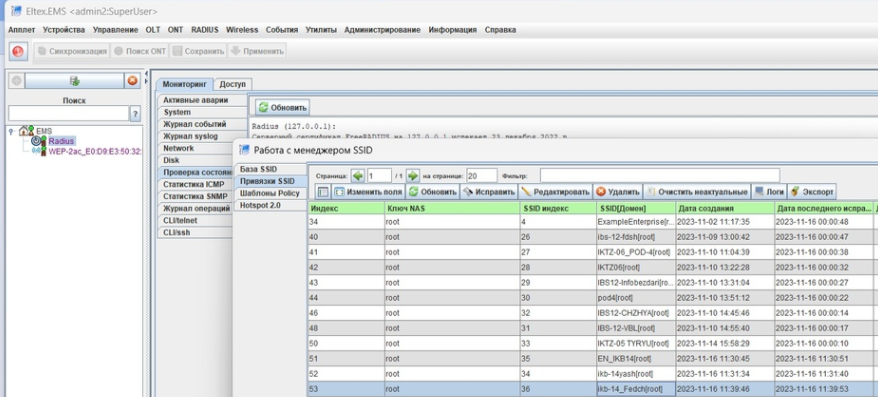Select the Radius node in tree
This screenshot has width=878, height=397.
point(61,141)
